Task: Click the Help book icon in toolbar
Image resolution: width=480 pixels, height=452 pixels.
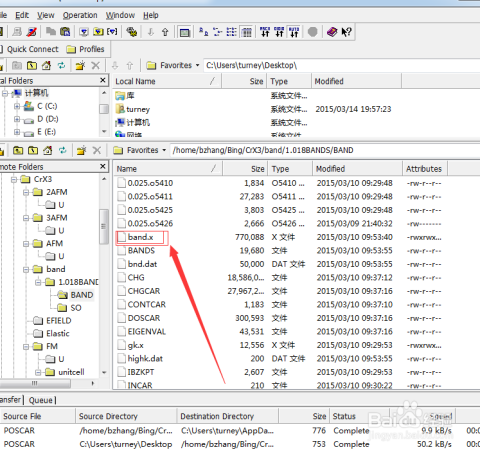Action: coord(332,32)
